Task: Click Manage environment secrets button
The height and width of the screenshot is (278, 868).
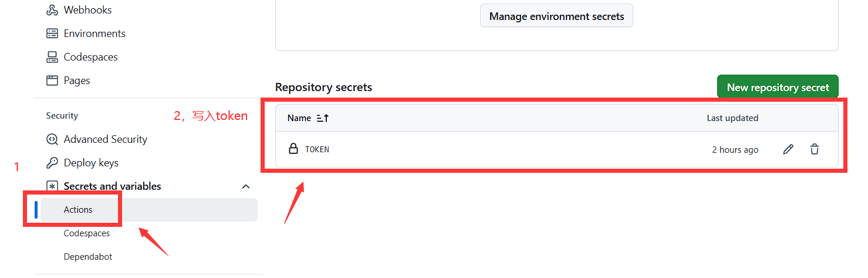Action: pyautogui.click(x=556, y=16)
